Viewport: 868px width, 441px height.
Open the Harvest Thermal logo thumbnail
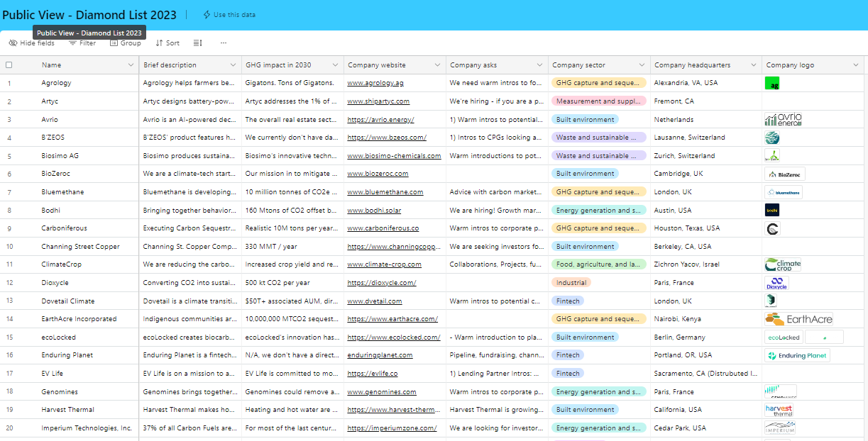click(779, 410)
